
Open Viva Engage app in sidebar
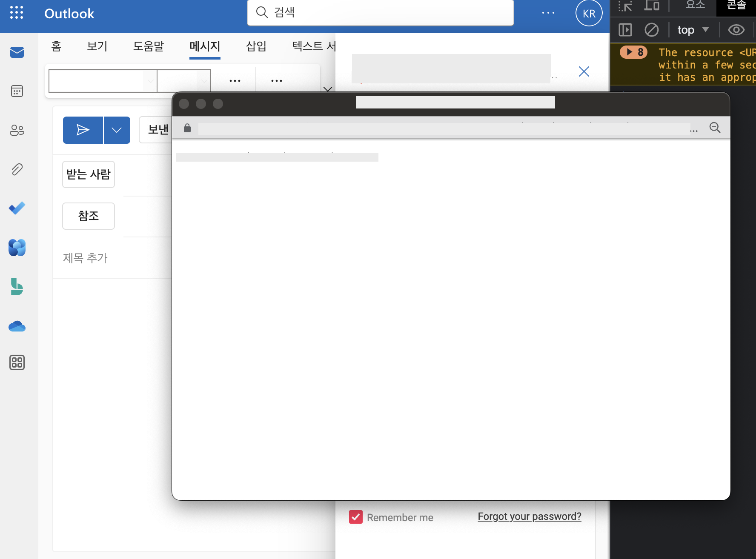(x=17, y=247)
